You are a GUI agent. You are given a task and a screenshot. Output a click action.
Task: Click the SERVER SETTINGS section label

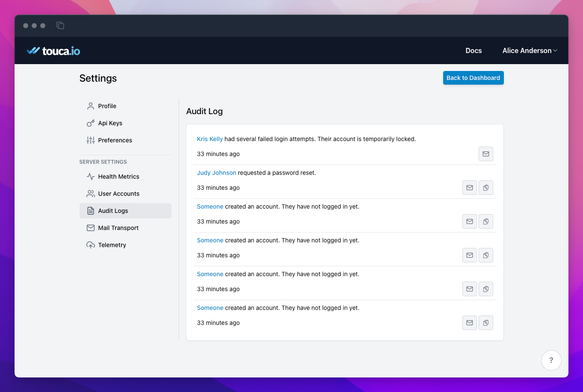pos(103,162)
